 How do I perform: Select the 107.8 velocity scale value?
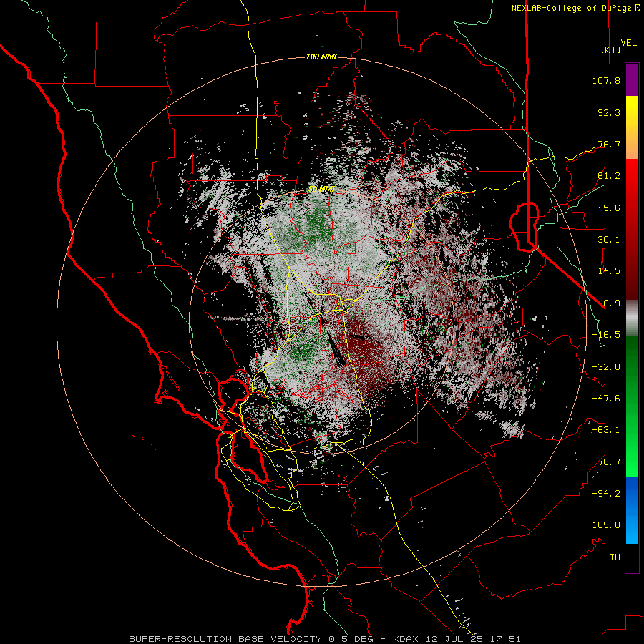click(x=606, y=80)
